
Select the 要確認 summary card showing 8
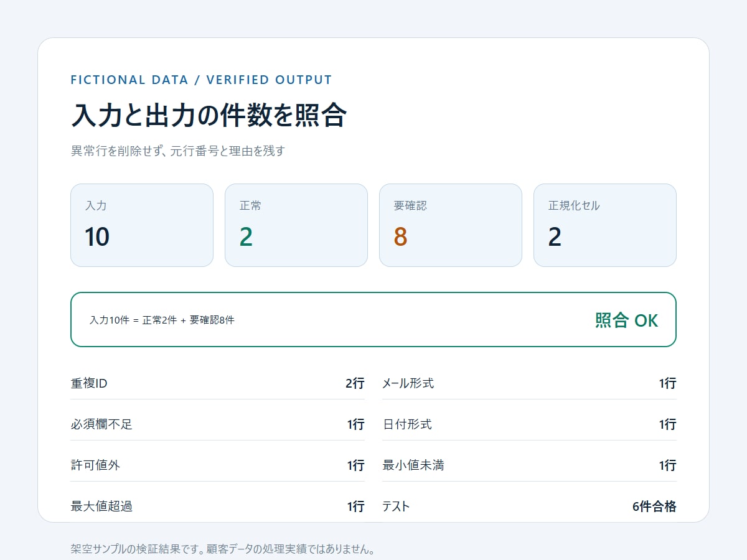451,225
